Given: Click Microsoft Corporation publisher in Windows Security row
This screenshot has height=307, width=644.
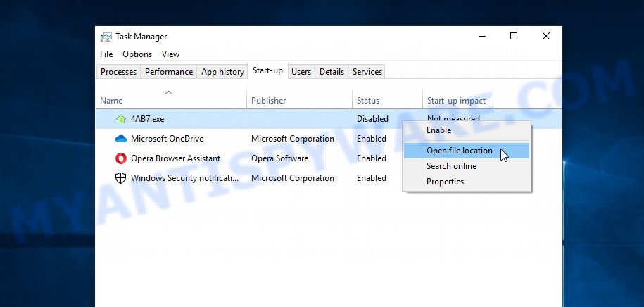Looking at the screenshot, I should click(x=292, y=178).
